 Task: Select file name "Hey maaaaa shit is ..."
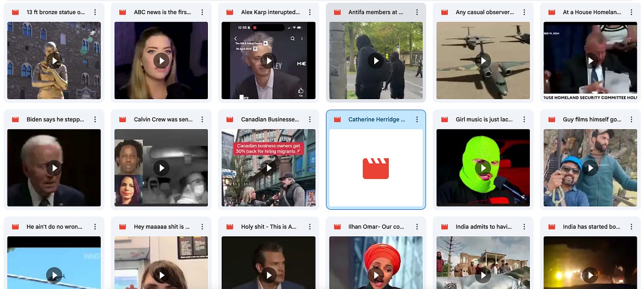[x=162, y=227]
